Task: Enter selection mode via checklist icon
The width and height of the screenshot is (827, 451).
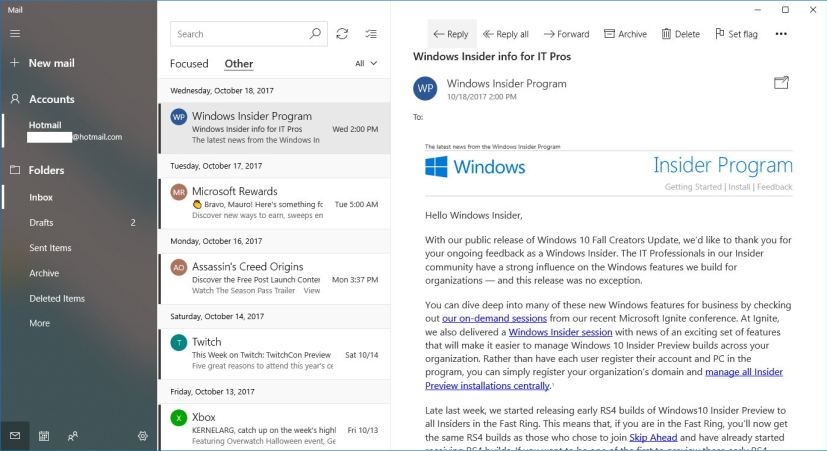Action: coord(371,34)
